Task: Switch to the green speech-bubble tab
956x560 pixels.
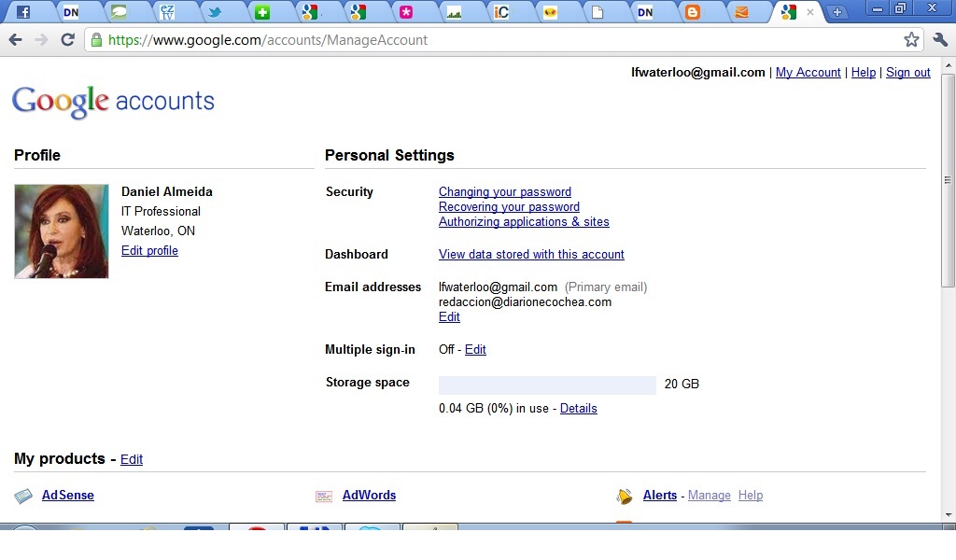Action: (119, 11)
